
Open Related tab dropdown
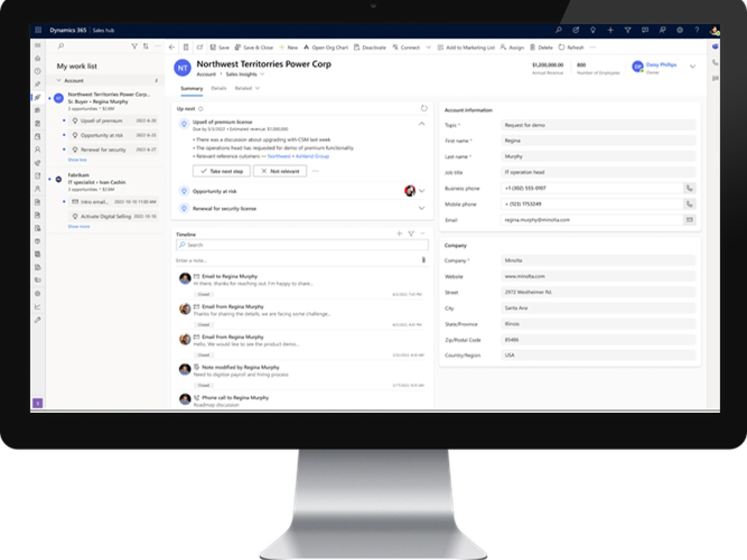point(247,88)
